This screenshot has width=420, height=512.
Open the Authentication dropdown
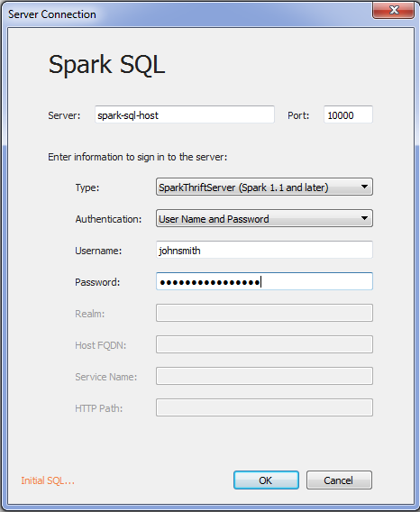264,218
